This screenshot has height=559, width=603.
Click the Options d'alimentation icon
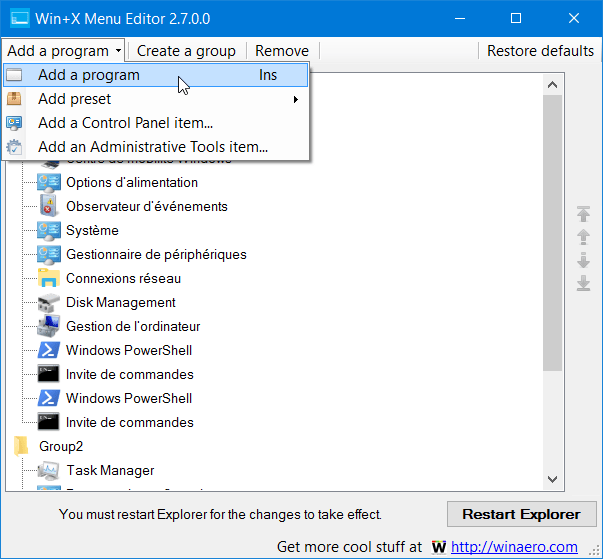click(48, 183)
